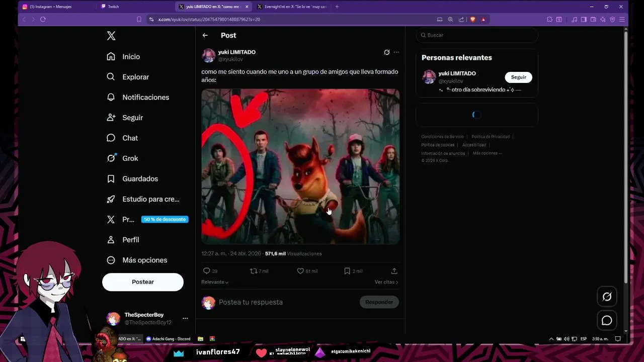The width and height of the screenshot is (644, 362).
Task: Like the post with the heart icon
Action: 300,271
